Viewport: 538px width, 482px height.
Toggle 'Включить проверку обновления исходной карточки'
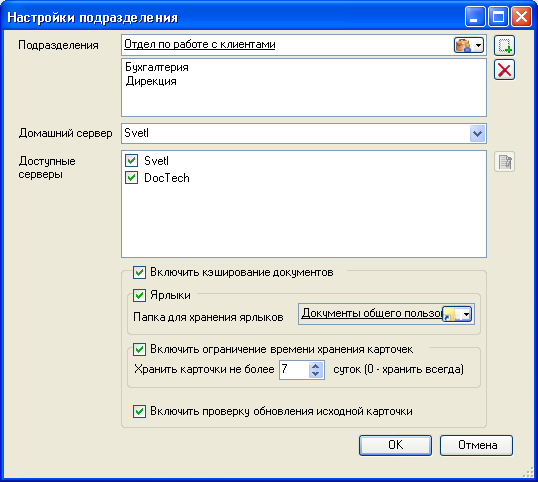click(139, 411)
